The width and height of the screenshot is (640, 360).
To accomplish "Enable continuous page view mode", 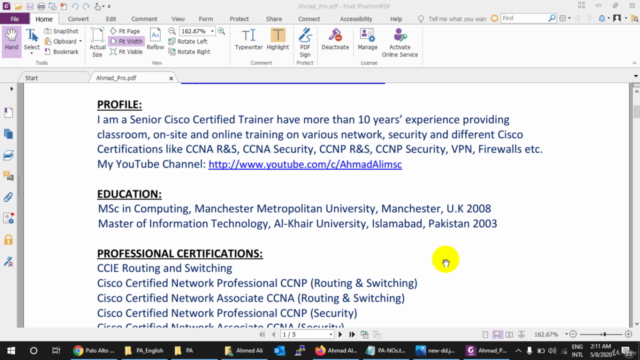I will 497,335.
